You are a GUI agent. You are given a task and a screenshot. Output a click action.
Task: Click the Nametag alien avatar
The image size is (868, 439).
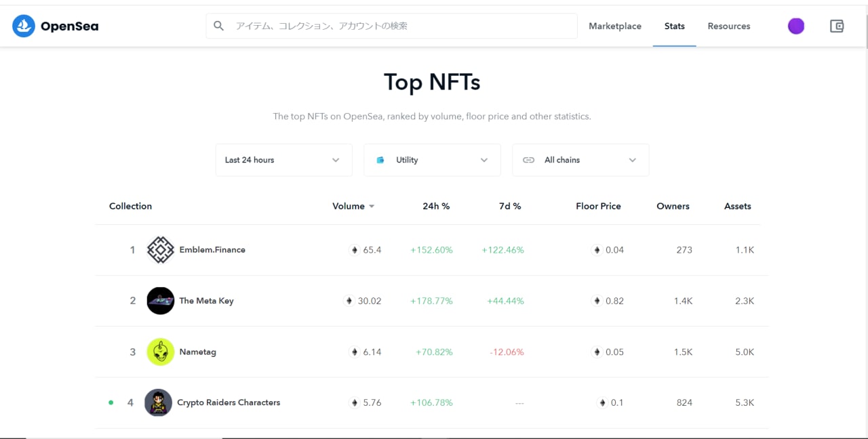(161, 352)
